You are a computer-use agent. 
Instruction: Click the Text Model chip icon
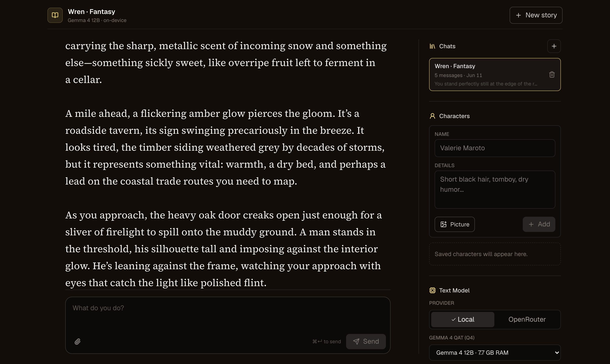[432, 290]
